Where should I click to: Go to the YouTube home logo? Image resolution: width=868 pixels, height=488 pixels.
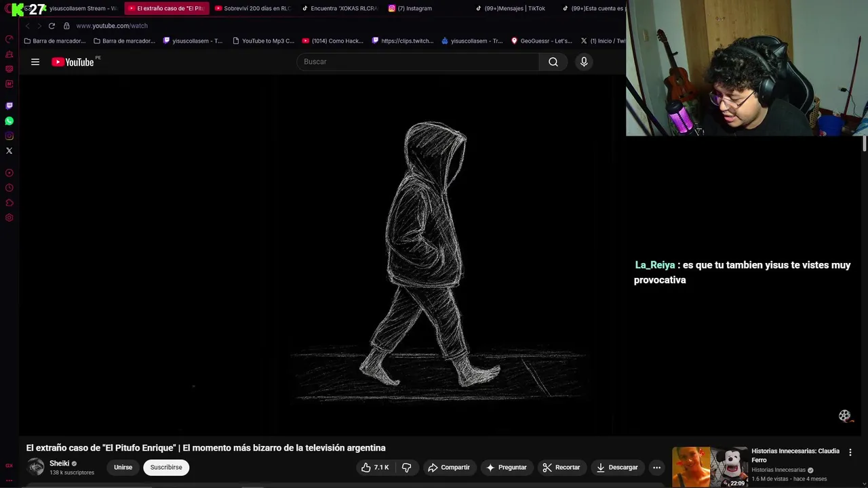tap(73, 62)
